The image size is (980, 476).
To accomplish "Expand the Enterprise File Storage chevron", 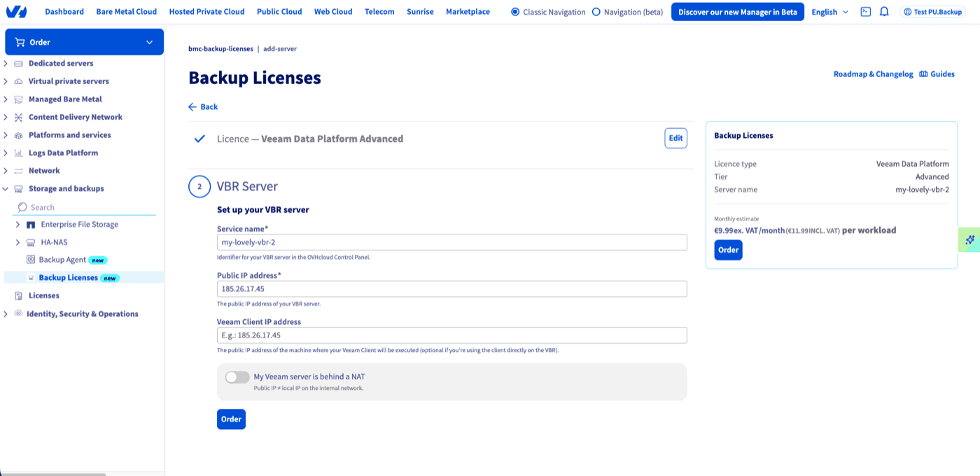I will tap(18, 225).
